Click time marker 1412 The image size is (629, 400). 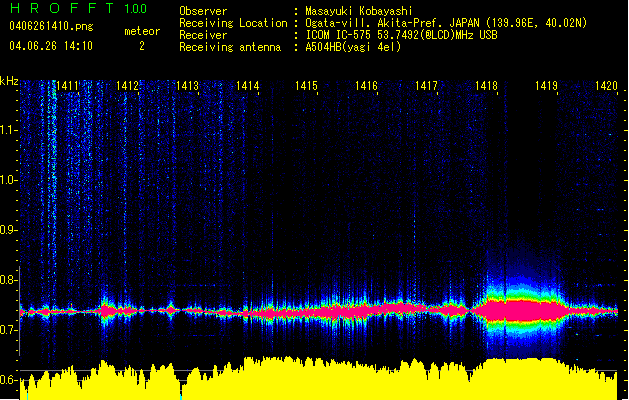[127, 86]
